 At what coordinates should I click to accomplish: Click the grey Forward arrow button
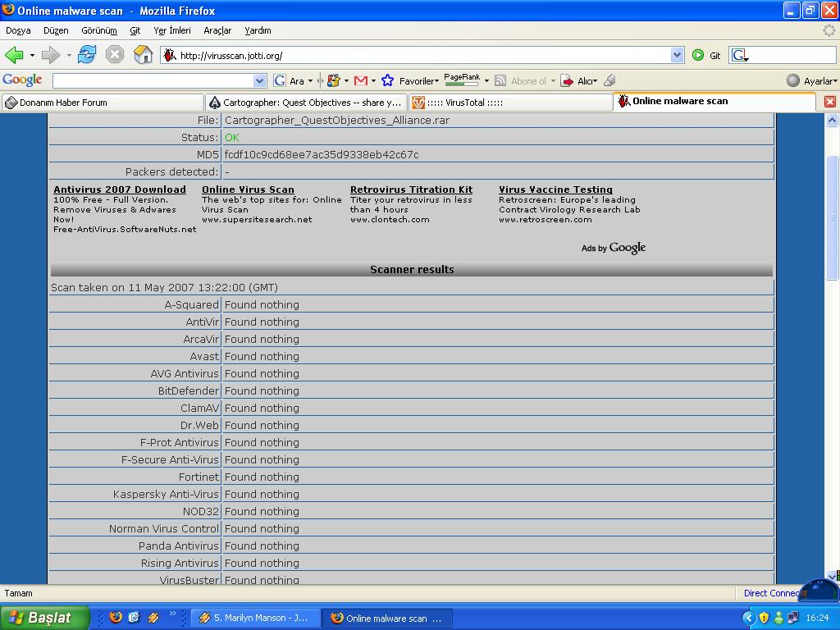(x=50, y=55)
